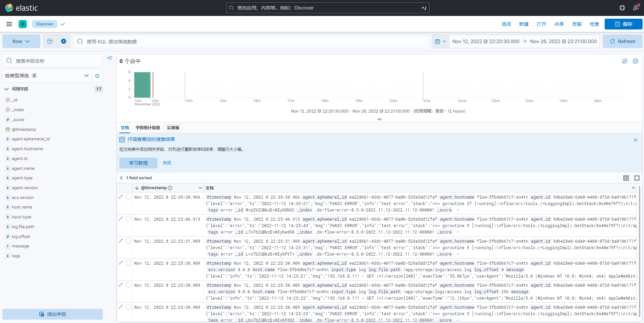Click the add filter plus icon
Viewport: 644px width, 323px height.
tap(63, 41)
